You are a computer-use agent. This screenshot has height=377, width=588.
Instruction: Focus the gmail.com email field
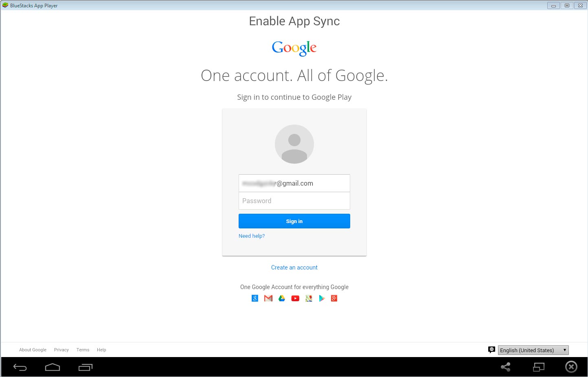click(x=294, y=183)
